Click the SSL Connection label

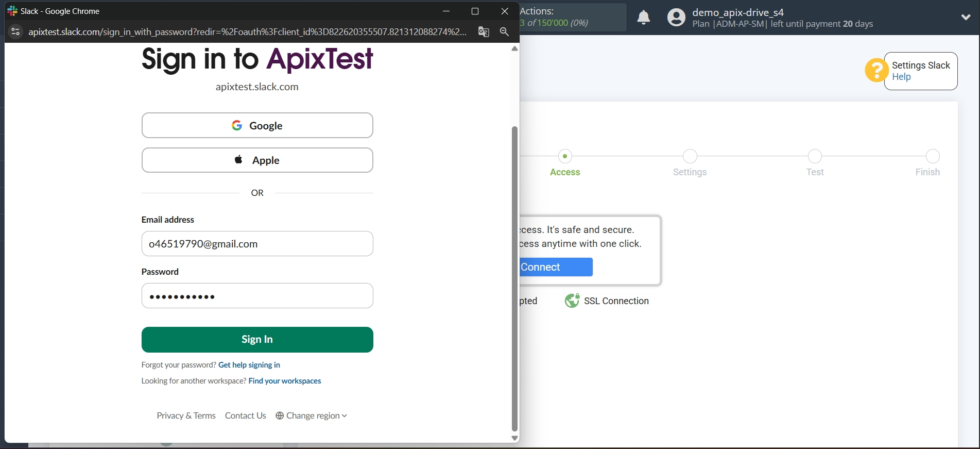pos(616,301)
